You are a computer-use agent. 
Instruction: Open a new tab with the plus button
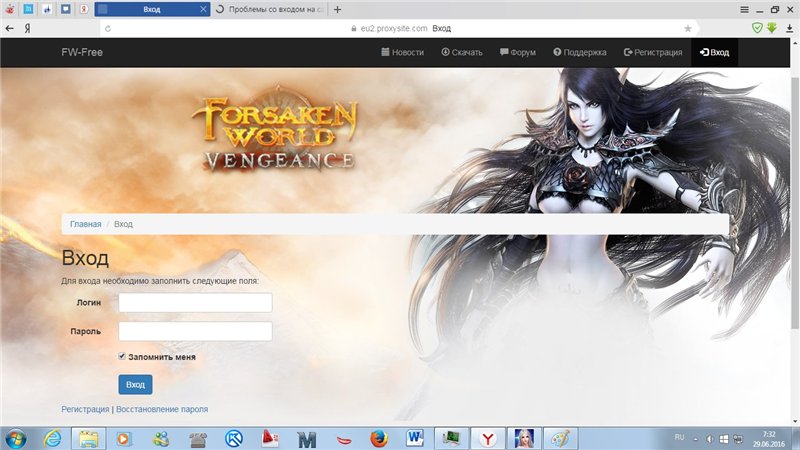(x=337, y=9)
